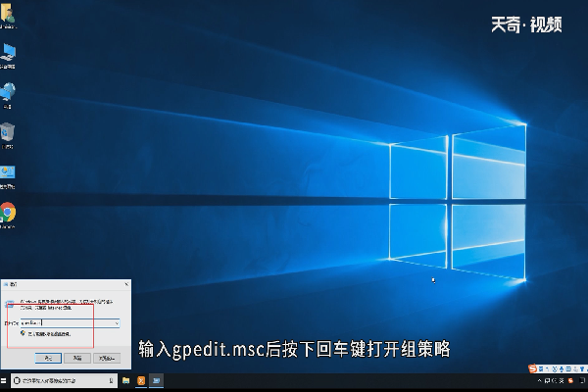Open File Explorer from the taskbar

pyautogui.click(x=126, y=381)
